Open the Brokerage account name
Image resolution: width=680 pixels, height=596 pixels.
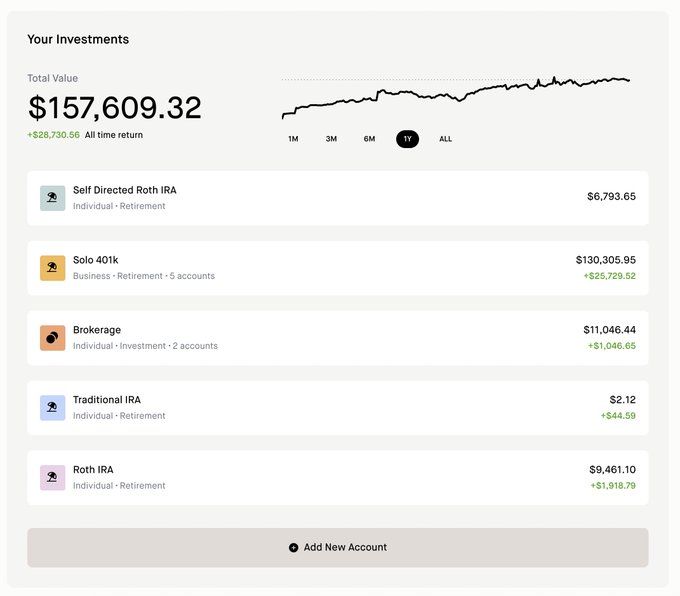point(97,330)
